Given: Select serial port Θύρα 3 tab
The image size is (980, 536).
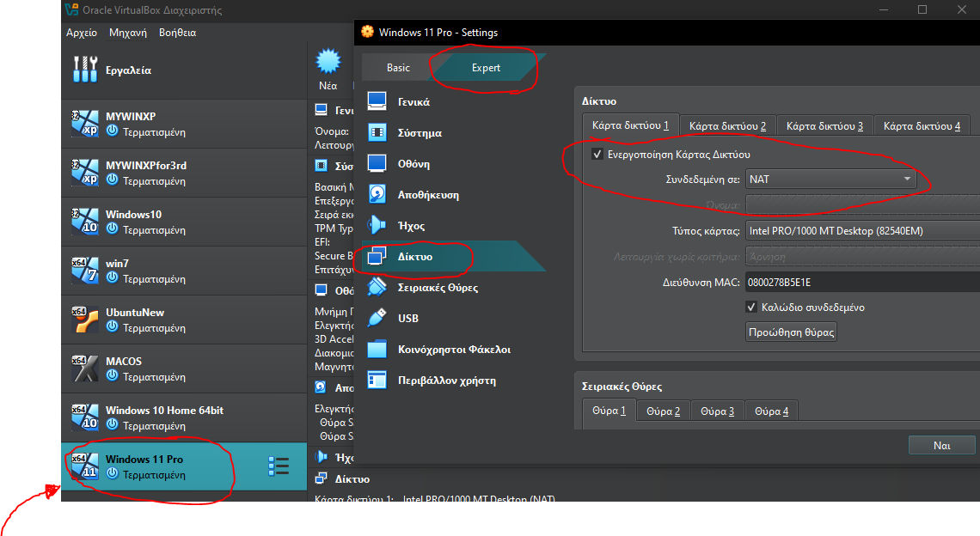Looking at the screenshot, I should pos(718,411).
